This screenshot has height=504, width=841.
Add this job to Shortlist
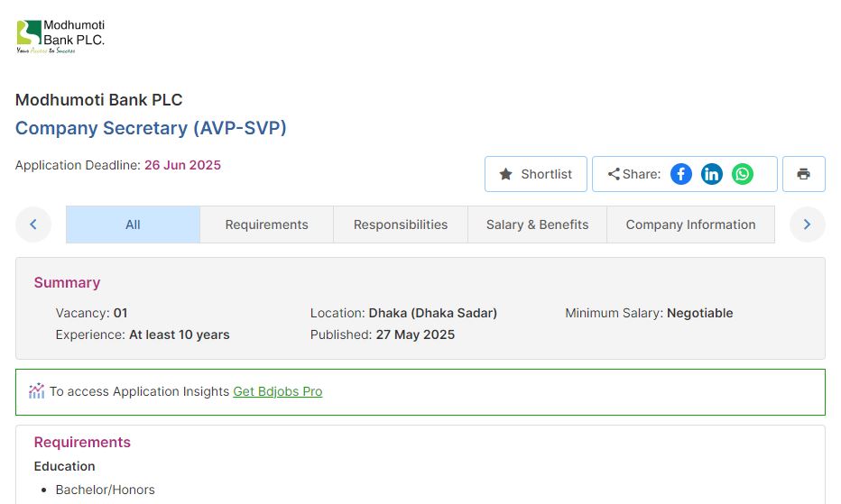536,174
